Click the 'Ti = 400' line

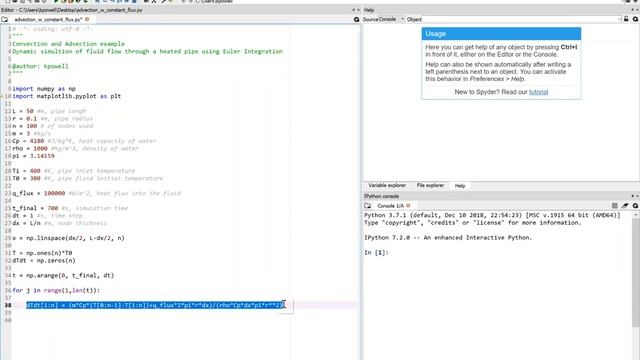[x=73, y=171]
